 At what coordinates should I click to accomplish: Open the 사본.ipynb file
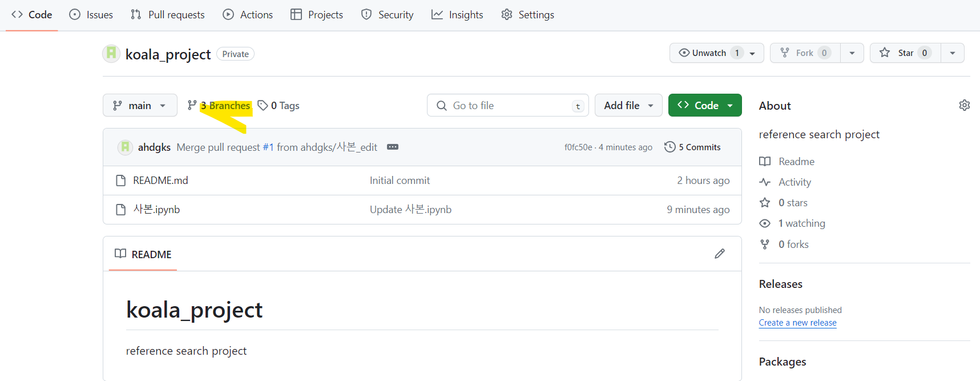[x=156, y=210]
